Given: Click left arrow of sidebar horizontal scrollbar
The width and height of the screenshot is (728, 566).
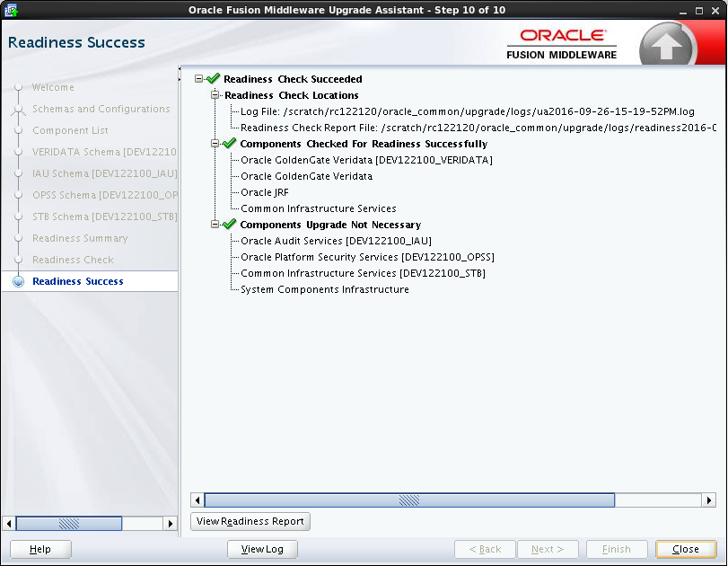Looking at the screenshot, I should click(x=9, y=523).
